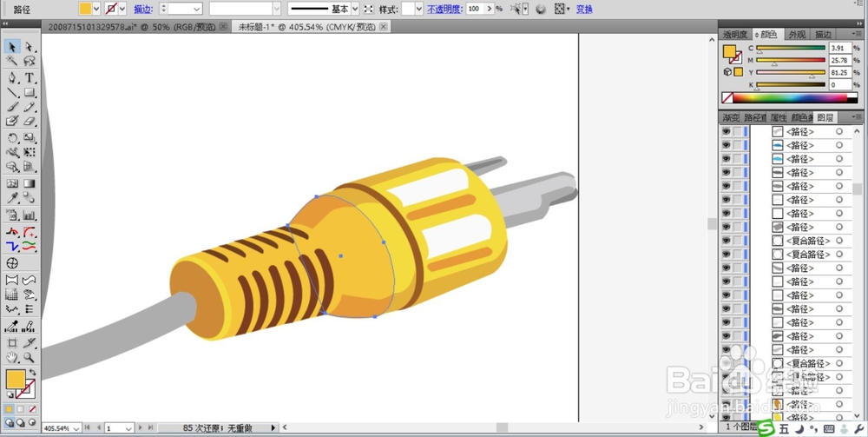
Task: Select the Free Transform tool
Action: (30, 152)
